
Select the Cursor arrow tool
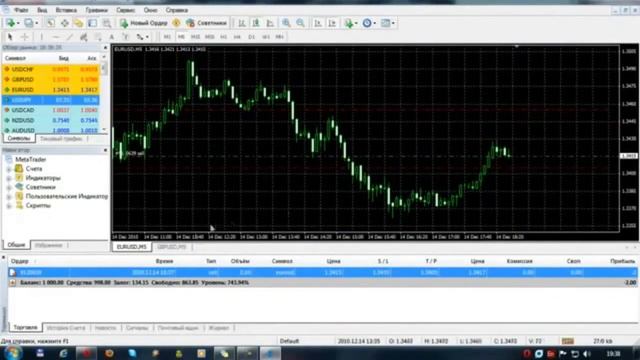click(10, 37)
